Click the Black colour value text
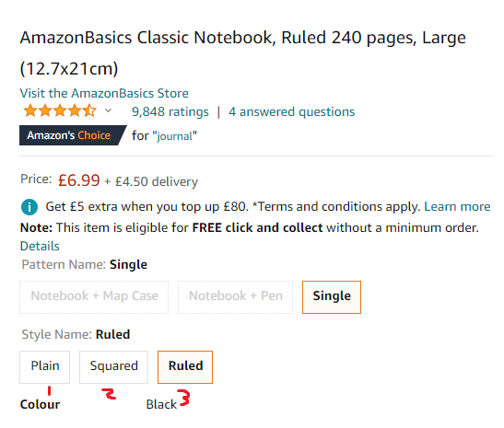504x428 pixels. click(161, 404)
